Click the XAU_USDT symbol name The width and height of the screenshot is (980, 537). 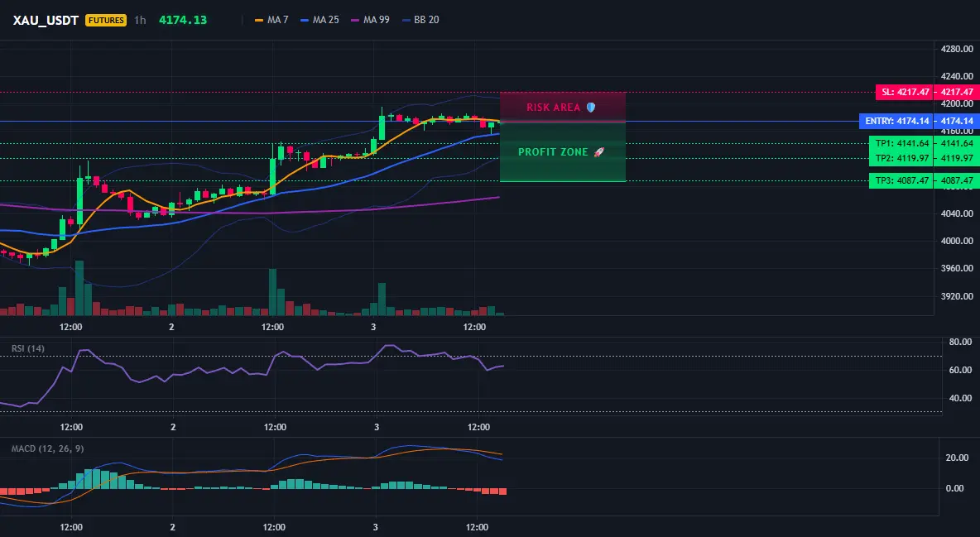click(x=46, y=20)
